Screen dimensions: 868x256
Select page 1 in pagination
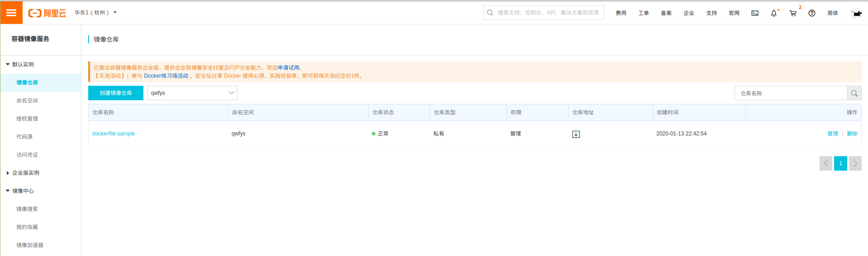pyautogui.click(x=840, y=163)
